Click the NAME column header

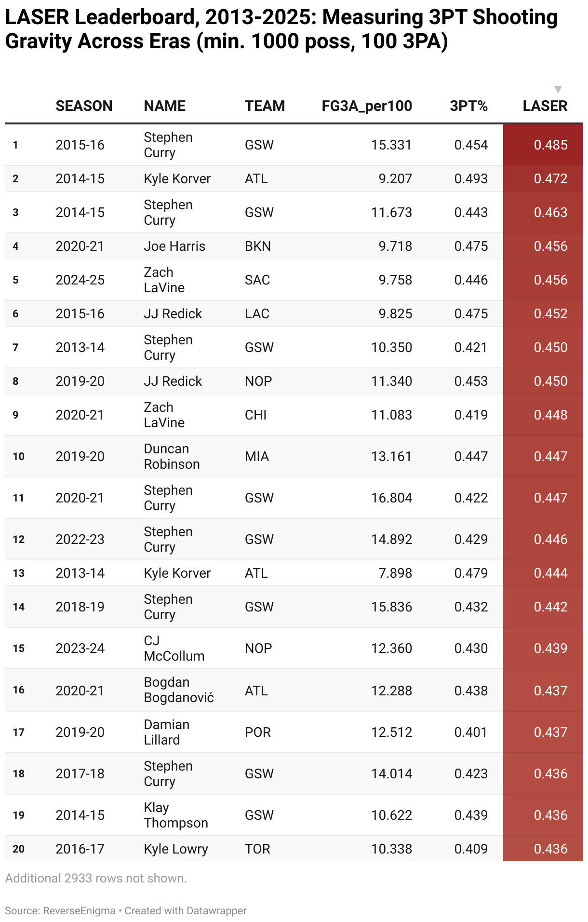coord(164,106)
